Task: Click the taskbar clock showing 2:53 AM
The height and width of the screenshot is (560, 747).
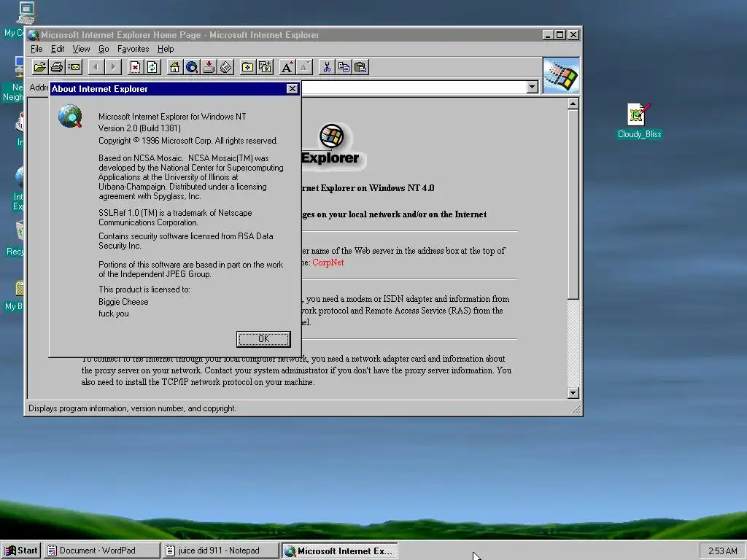Action: [722, 551]
